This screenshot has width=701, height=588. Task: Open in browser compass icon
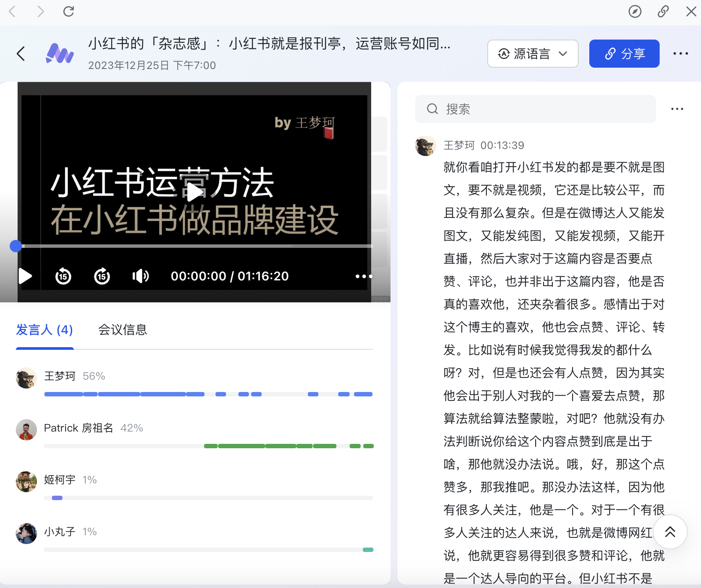pyautogui.click(x=635, y=11)
